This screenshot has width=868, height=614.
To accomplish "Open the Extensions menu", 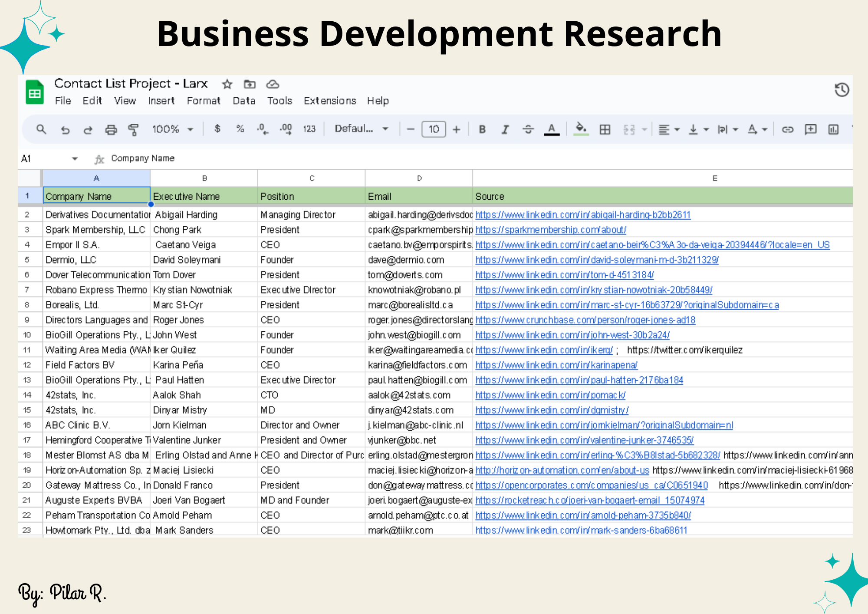I will click(x=330, y=101).
